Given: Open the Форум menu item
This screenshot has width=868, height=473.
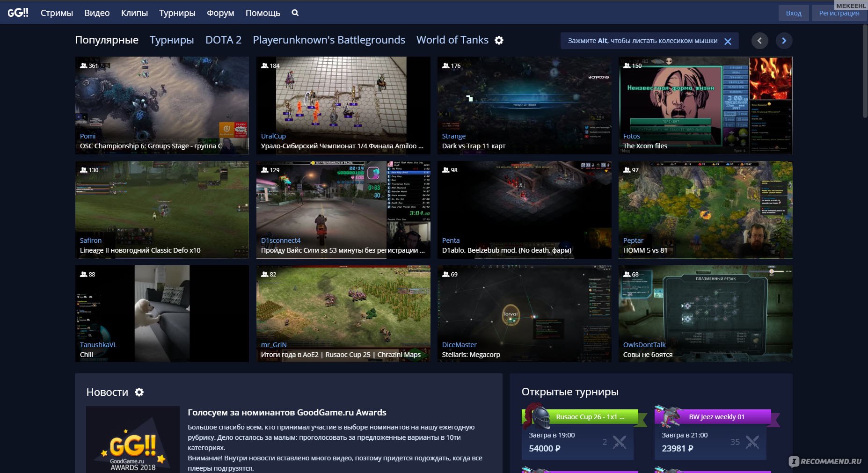Looking at the screenshot, I should [x=220, y=13].
